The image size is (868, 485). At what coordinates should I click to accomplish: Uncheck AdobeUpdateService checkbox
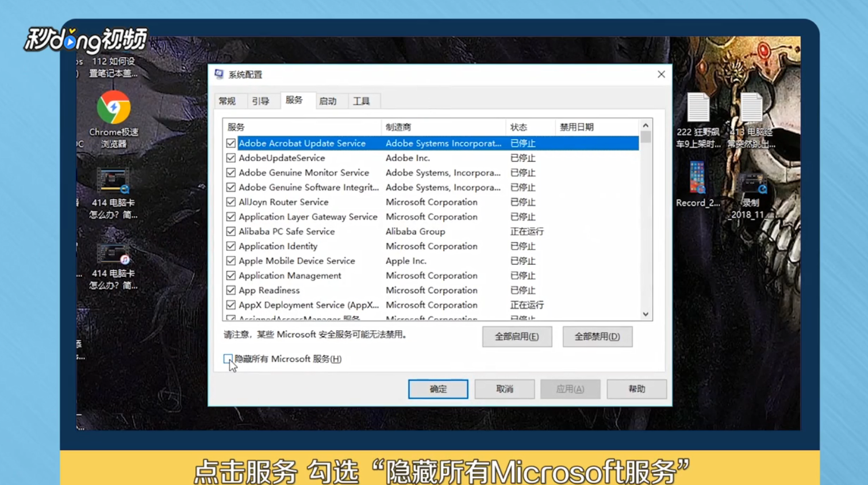pos(231,158)
